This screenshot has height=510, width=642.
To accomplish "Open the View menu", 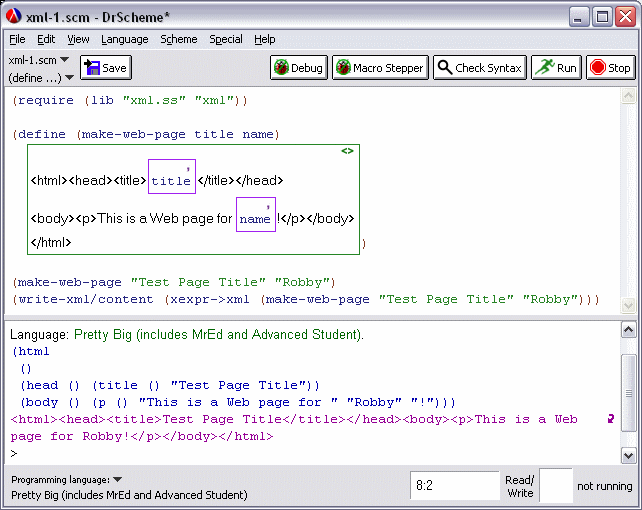I will click(x=78, y=39).
